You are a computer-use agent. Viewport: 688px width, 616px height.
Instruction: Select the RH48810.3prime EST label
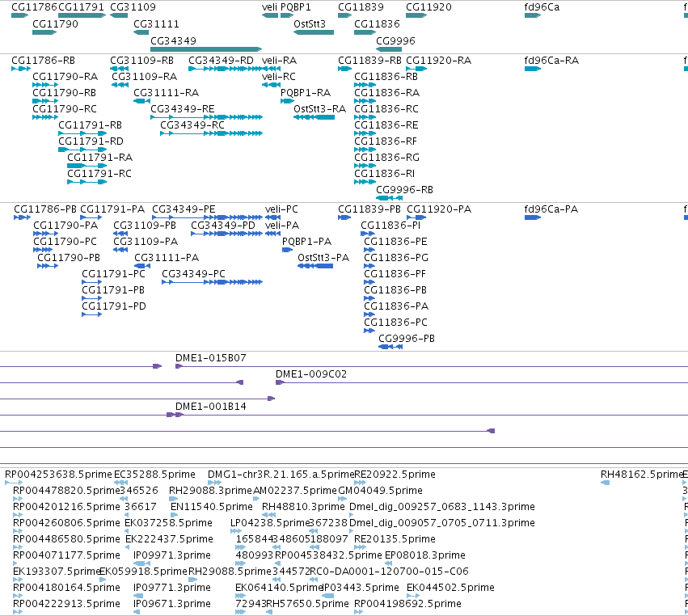pos(304,507)
